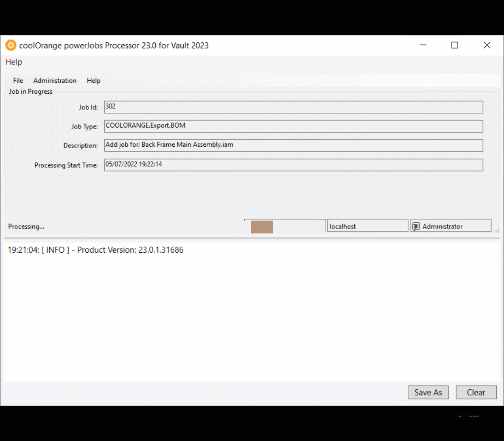Click the Job in Progress group label
The width and height of the screenshot is (504, 441).
point(30,91)
